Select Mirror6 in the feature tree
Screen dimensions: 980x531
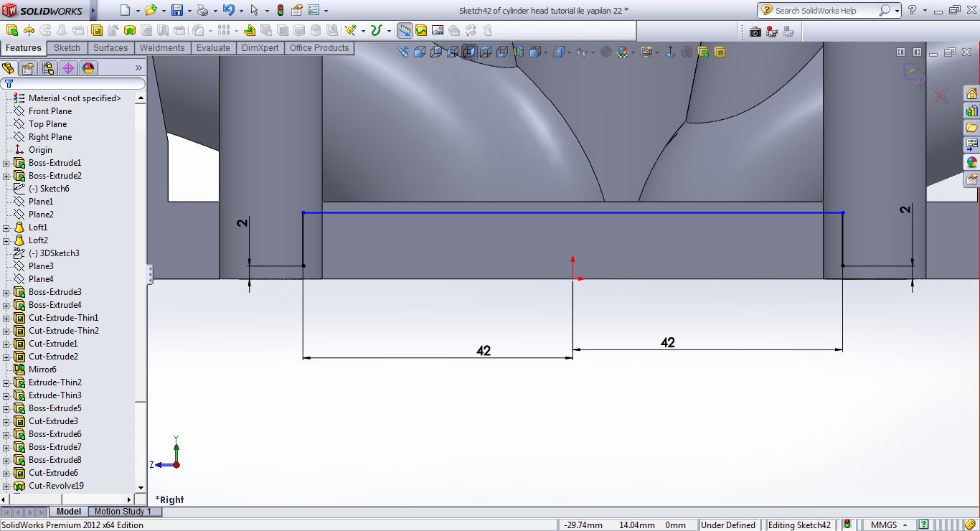click(x=42, y=370)
